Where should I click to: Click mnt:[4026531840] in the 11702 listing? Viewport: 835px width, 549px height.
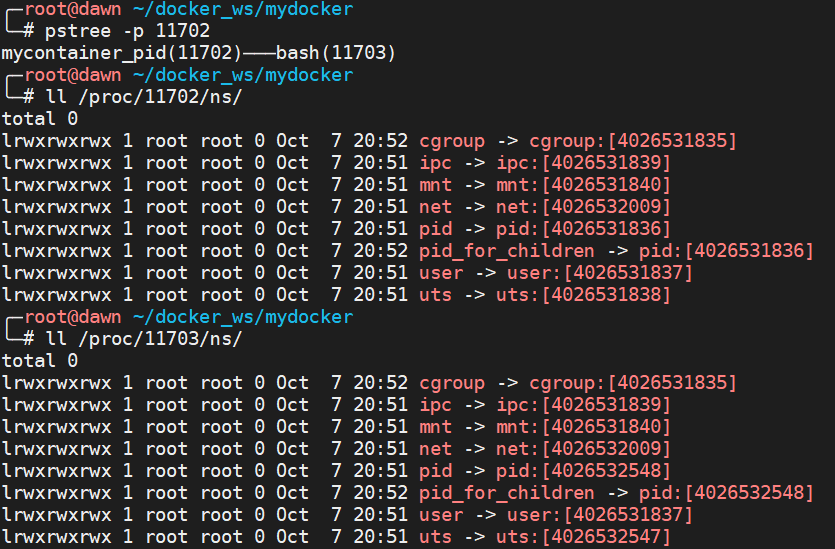tap(583, 185)
